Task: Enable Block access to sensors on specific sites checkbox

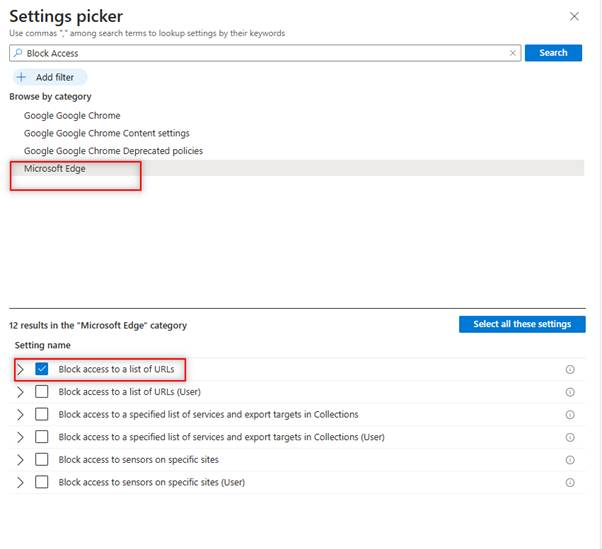Action: point(42,460)
